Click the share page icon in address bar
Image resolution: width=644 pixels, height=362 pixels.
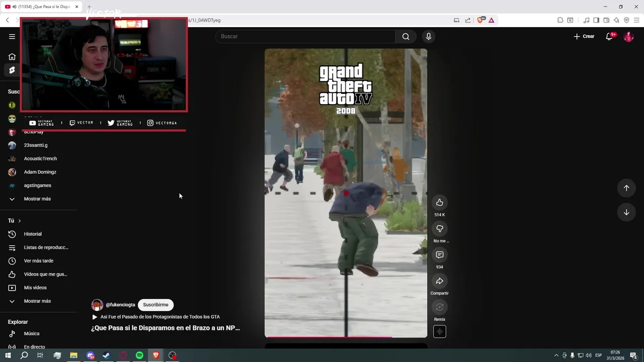tap(468, 20)
